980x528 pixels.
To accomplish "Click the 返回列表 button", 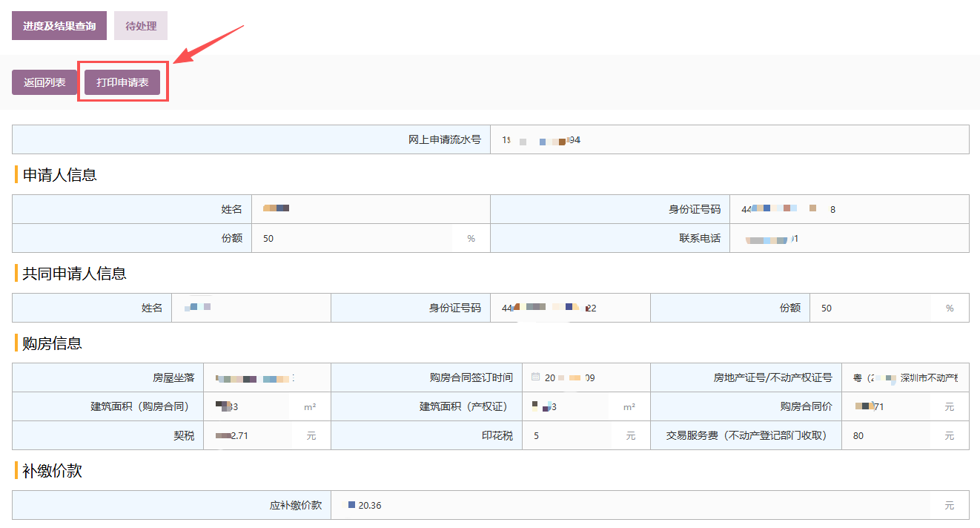I will click(x=44, y=82).
